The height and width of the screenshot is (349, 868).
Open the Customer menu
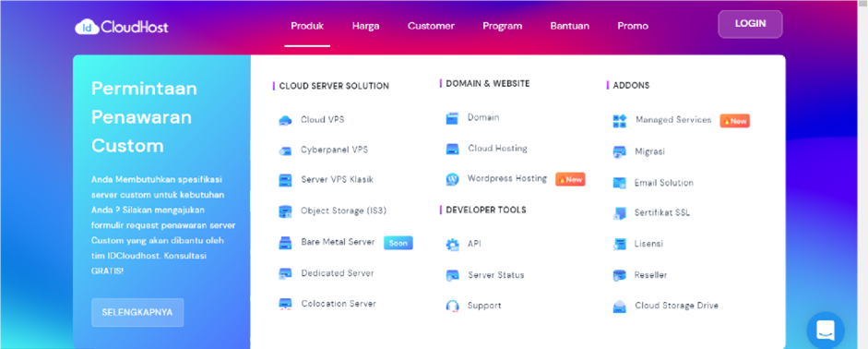[x=431, y=26]
